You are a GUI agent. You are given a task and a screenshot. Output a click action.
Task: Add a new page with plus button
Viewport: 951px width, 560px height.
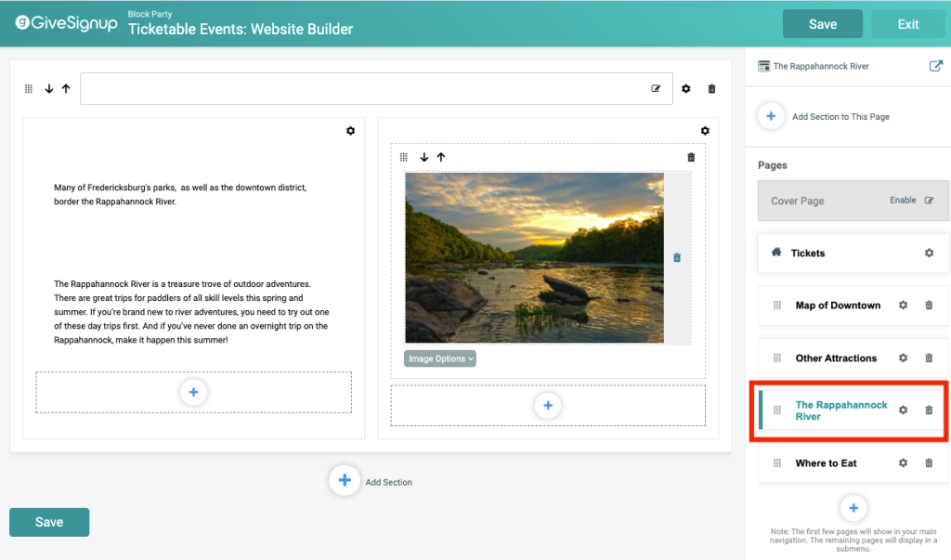[x=853, y=508]
